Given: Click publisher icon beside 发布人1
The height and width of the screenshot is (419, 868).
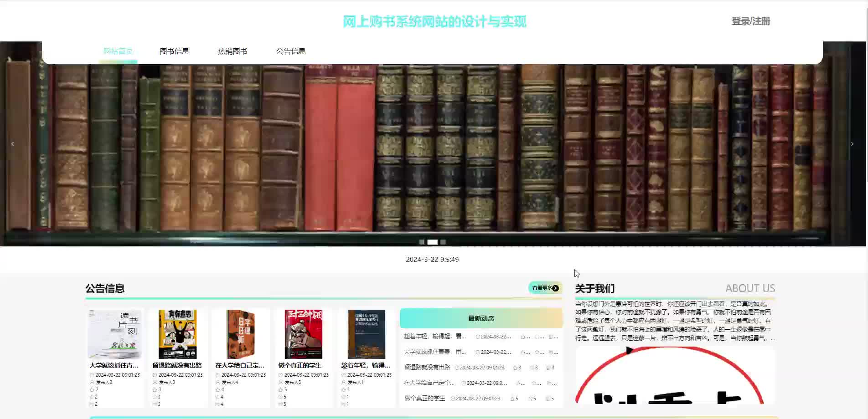Looking at the screenshot, I should 343,382.
